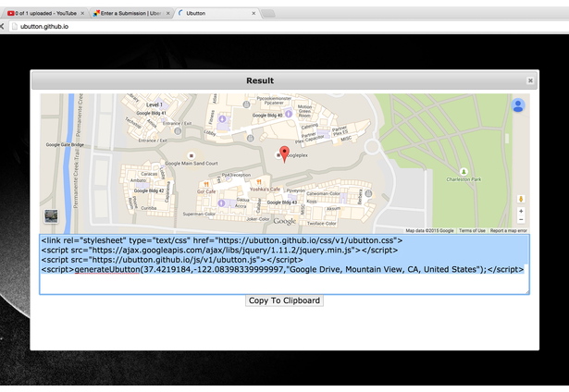Click the Google Bldg 41 label
The image size is (569, 392).
tap(151, 113)
